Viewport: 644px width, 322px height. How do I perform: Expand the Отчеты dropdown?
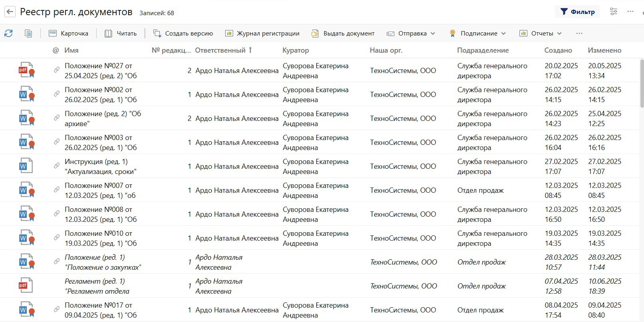click(541, 34)
